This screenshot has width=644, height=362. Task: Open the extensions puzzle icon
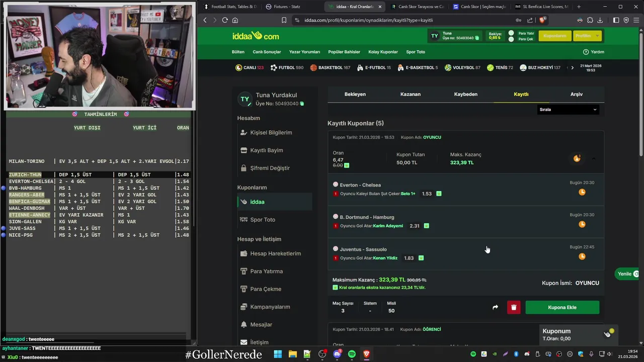(x=590, y=20)
